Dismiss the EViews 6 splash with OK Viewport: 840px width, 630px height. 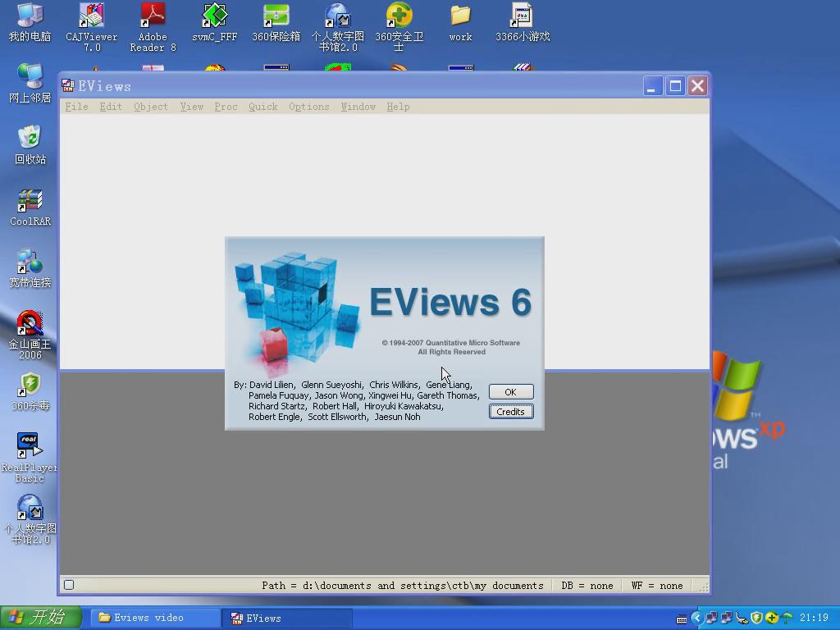pos(511,392)
